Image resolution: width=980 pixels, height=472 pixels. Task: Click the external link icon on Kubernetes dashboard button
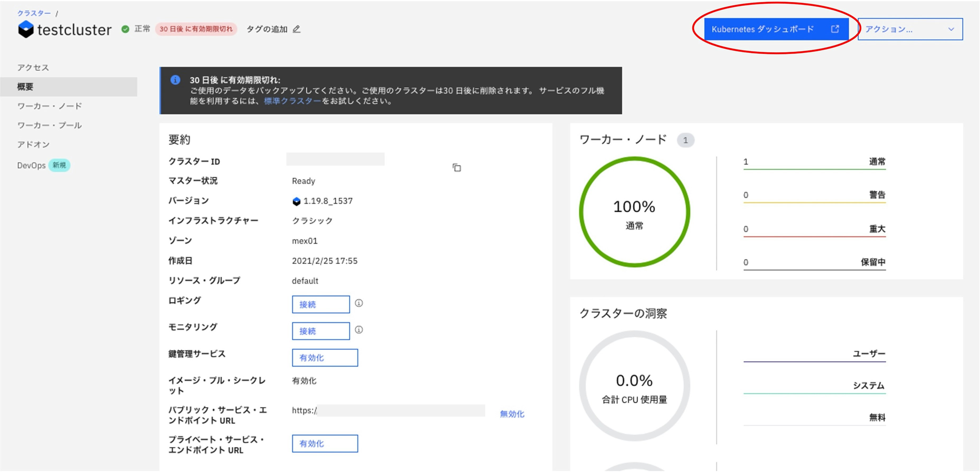click(x=835, y=29)
